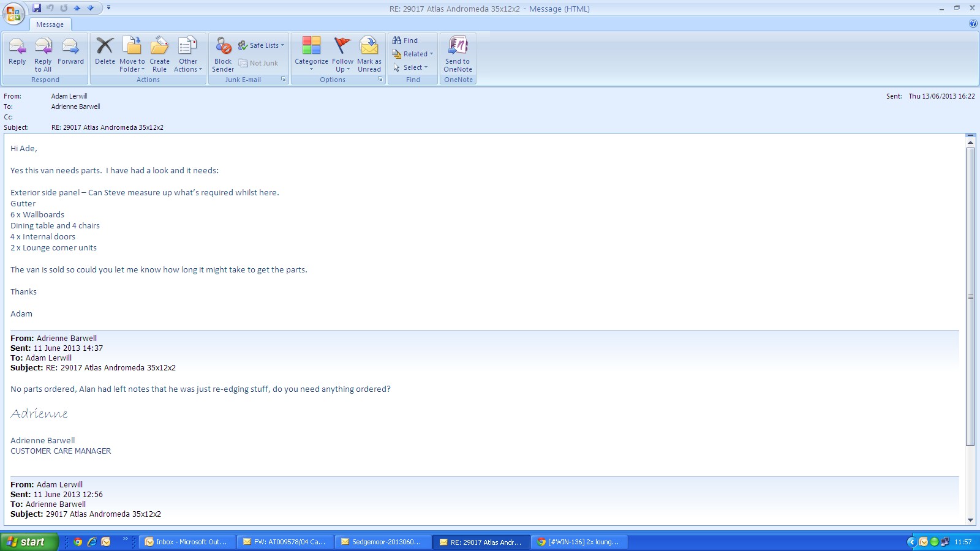Send this message to OneNote
The height and width of the screenshot is (551, 980).
458,54
